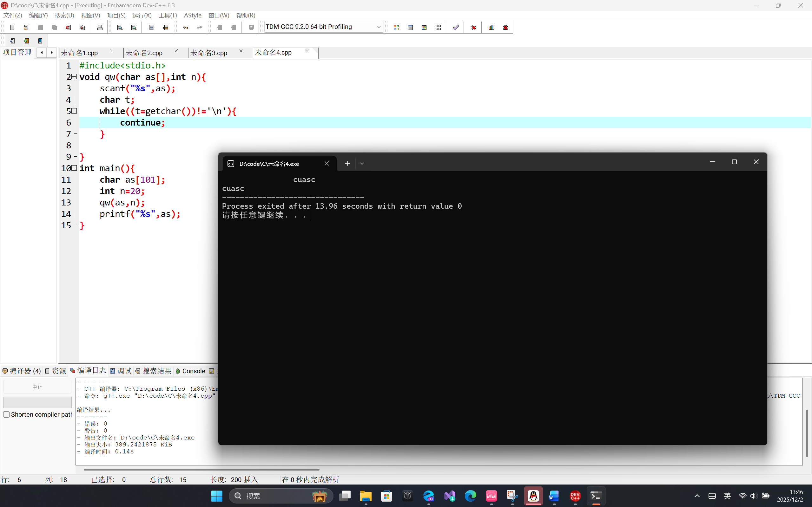The width and height of the screenshot is (812, 507).
Task: Switch to the 未命名2.cpp tab
Action: tap(144, 53)
